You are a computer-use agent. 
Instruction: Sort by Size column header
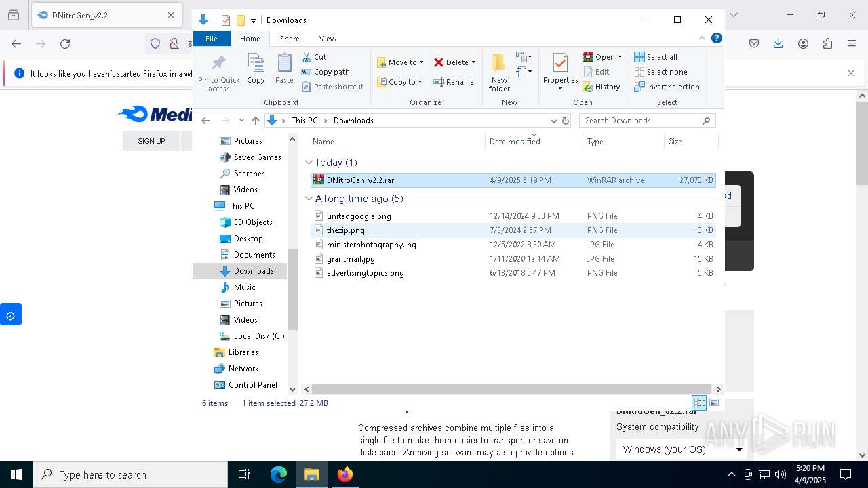[x=690, y=142]
